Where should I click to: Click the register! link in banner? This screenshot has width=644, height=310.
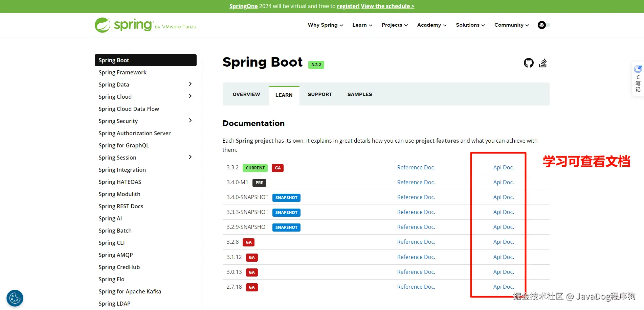pos(348,6)
